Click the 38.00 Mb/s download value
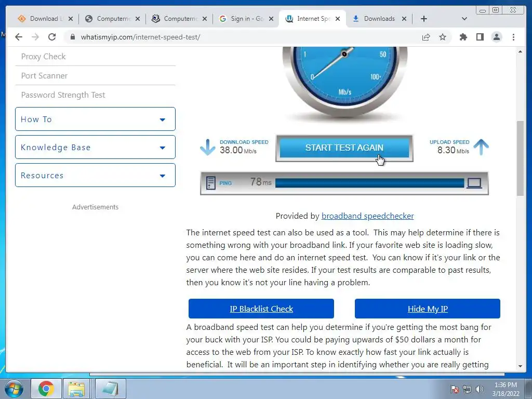Image resolution: width=532 pixels, height=399 pixels. coord(238,150)
